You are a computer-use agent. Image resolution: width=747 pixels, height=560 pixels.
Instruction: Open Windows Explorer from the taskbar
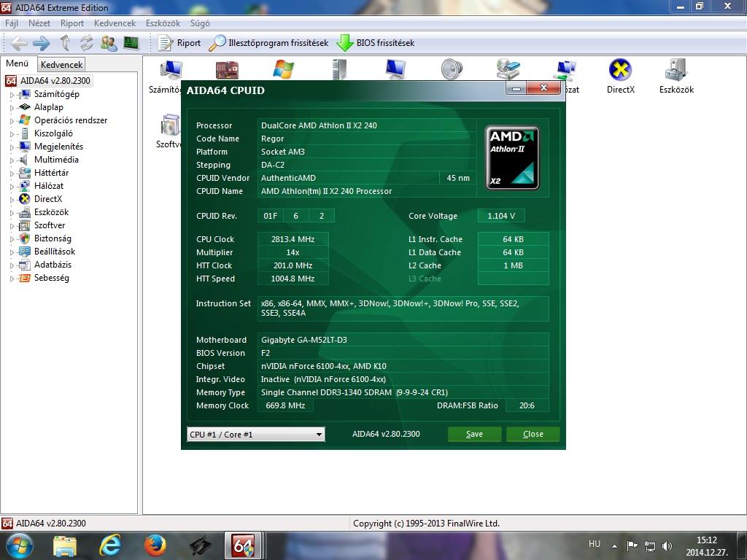[x=65, y=545]
